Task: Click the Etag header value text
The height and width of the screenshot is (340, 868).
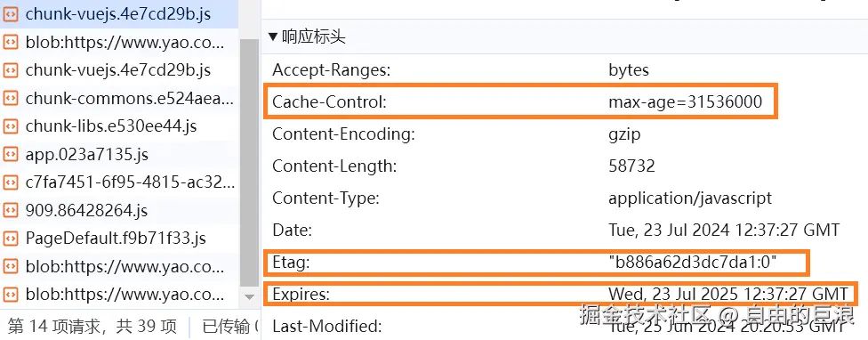Action: tap(693, 263)
